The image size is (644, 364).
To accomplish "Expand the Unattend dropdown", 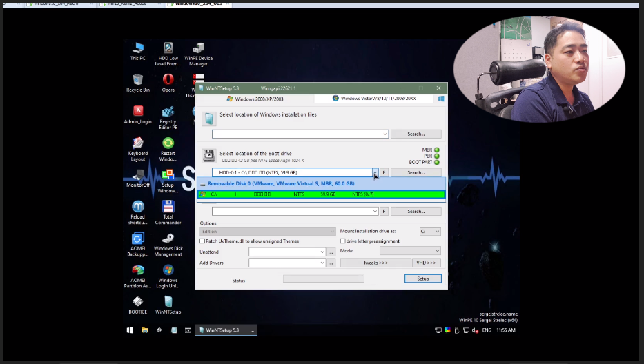I will point(322,252).
